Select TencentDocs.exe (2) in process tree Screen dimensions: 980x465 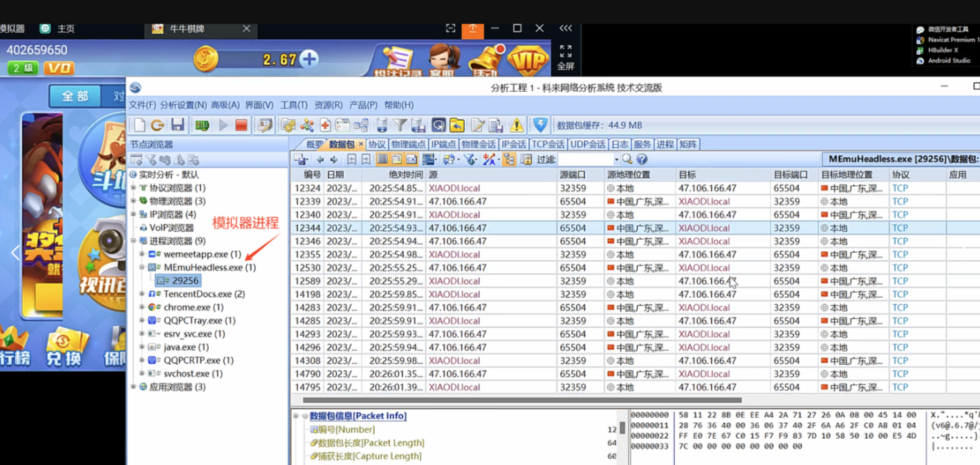tap(204, 294)
